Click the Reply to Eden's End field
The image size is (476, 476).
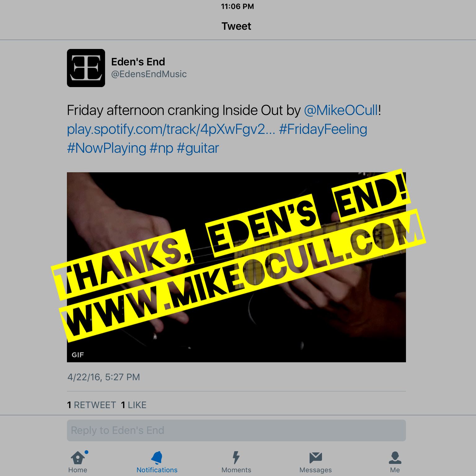236,430
